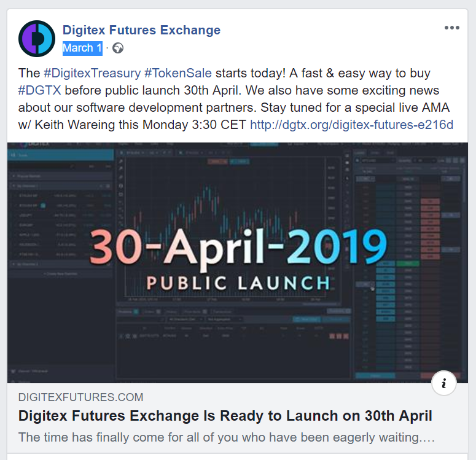The image size is (476, 460).
Task: Open the article headline about 30th April launch
Action: pyautogui.click(x=225, y=416)
